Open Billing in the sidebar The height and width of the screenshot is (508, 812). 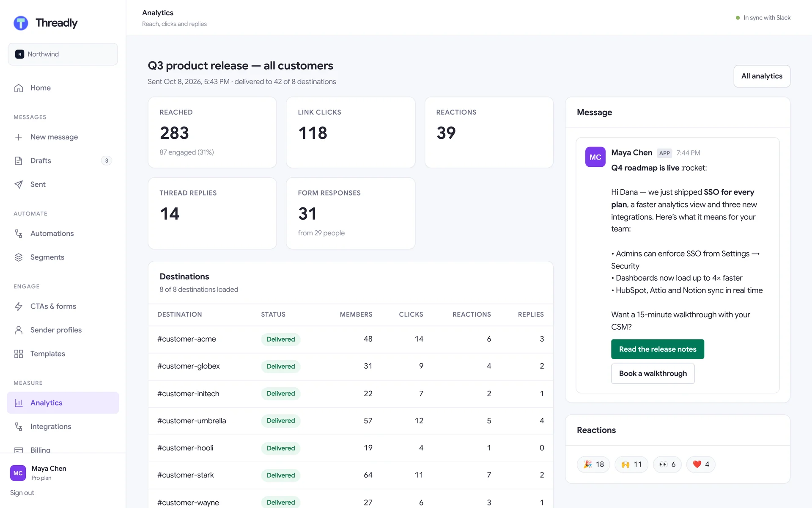tap(63, 450)
